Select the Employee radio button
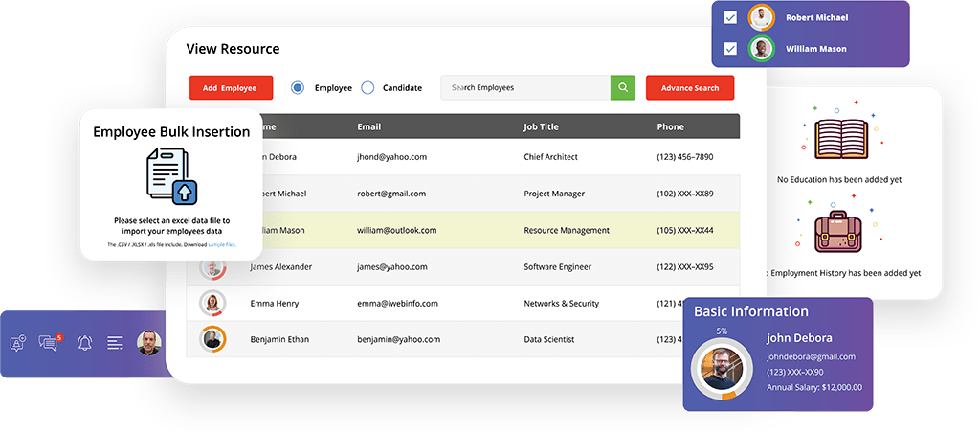Screen dimensions: 980x434 (298, 87)
